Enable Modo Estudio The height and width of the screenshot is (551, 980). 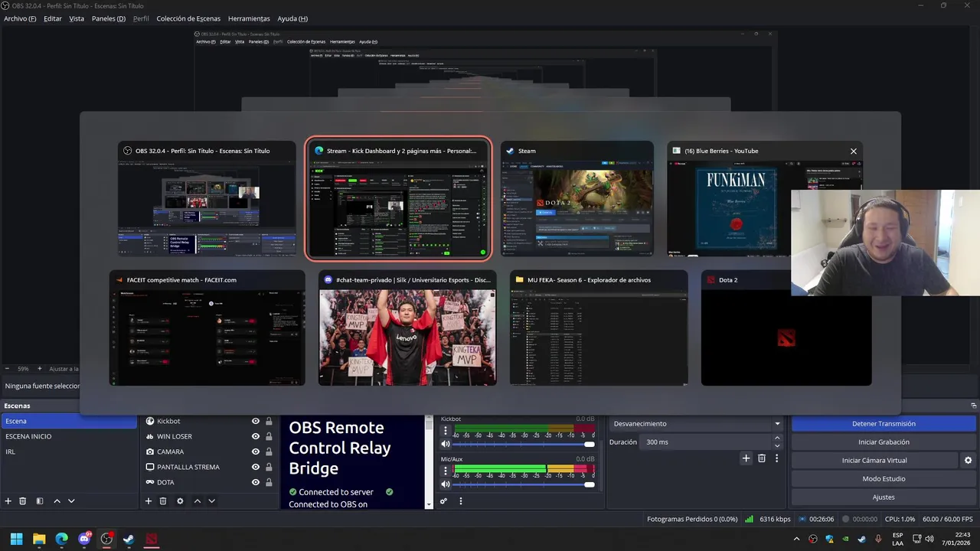click(x=884, y=479)
